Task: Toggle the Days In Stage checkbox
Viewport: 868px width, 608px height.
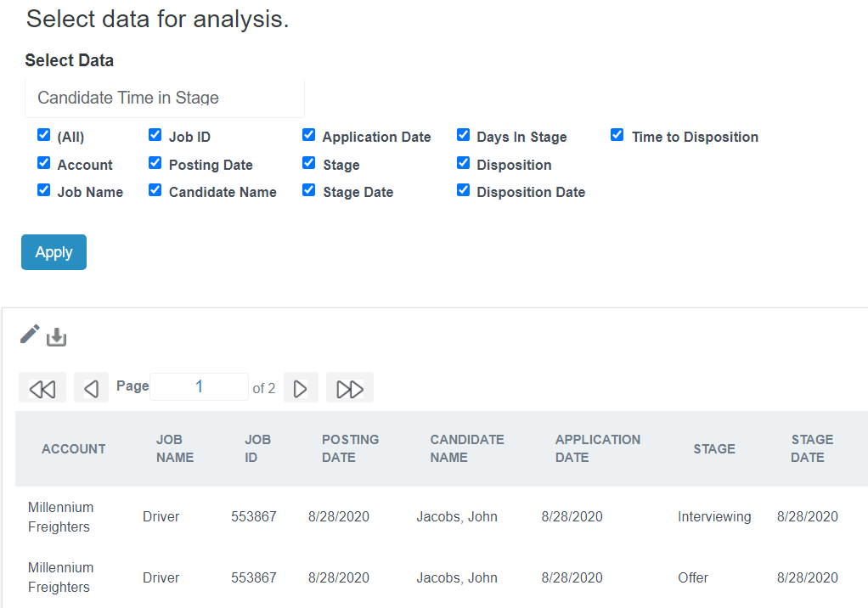Action: pos(464,135)
